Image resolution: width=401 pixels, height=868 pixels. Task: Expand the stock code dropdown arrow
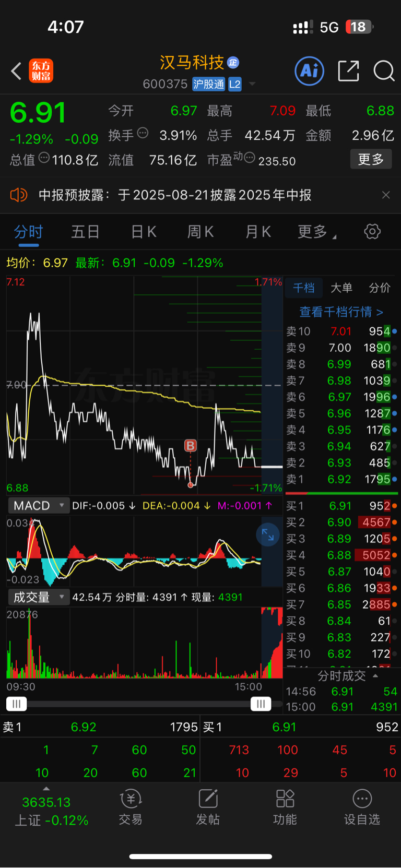click(252, 84)
